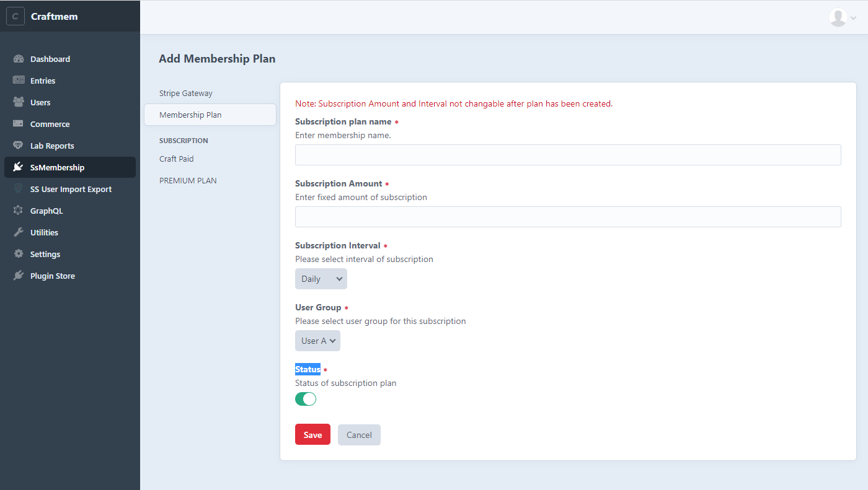Viewport: 868px width, 490px height.
Task: Click the red Save button
Action: pyautogui.click(x=312, y=435)
